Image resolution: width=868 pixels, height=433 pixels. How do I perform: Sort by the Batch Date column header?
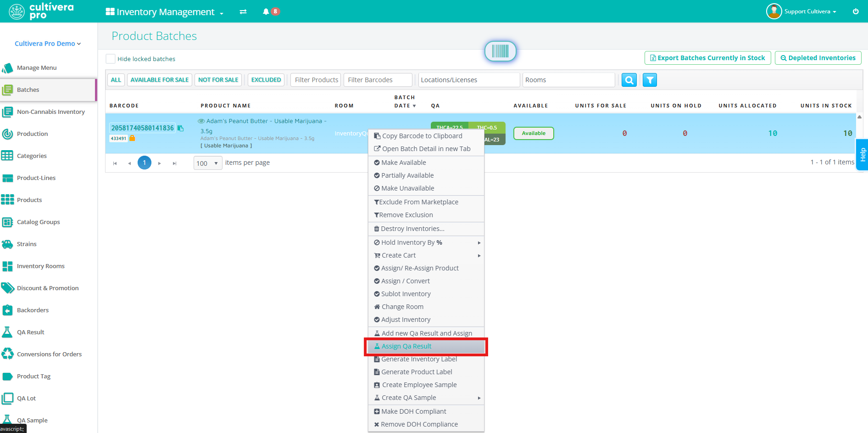(x=405, y=101)
